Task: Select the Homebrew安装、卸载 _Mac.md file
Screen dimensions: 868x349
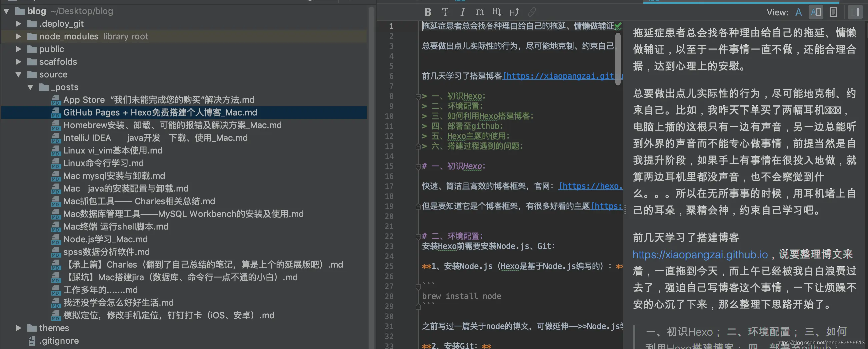Action: 173,125
